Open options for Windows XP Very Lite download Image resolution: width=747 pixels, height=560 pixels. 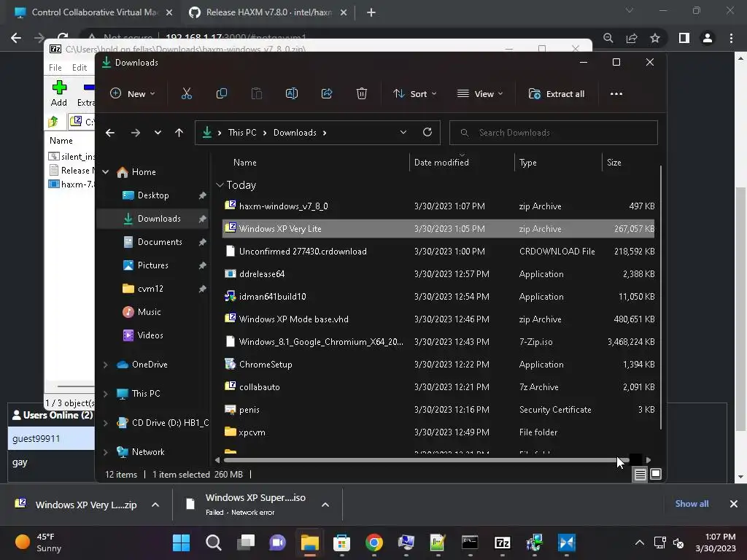tap(155, 505)
